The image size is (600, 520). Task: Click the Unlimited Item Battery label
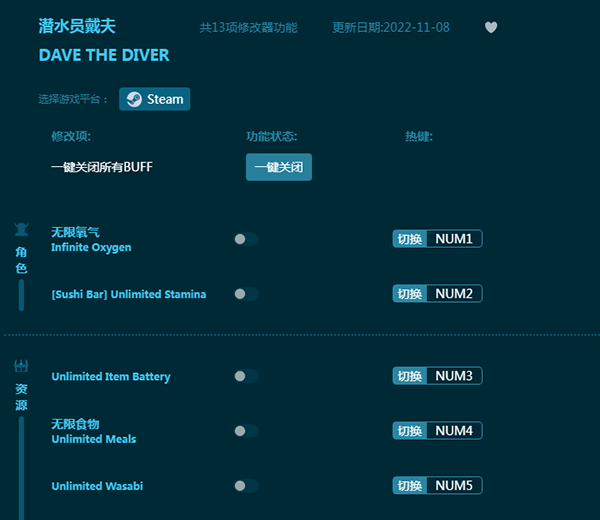(x=111, y=377)
